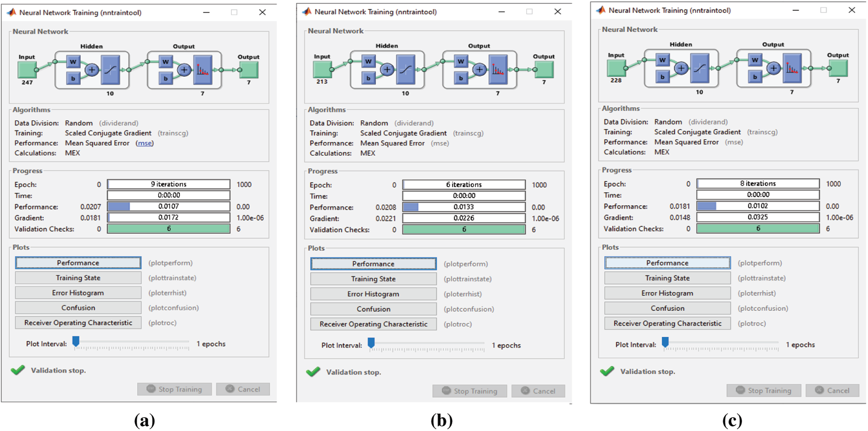Show Error Histogram in the right window
868x431 pixels.
[667, 293]
